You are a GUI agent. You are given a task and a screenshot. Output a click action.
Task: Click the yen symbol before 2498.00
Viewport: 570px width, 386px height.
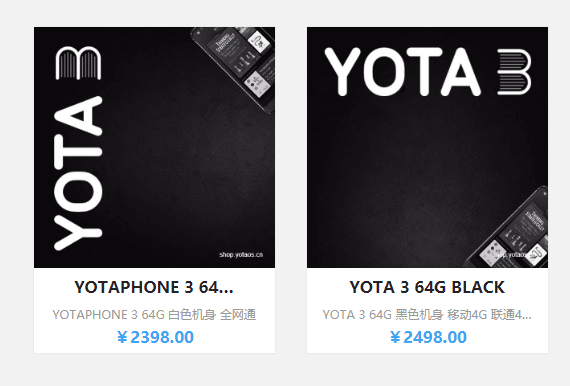(395, 337)
